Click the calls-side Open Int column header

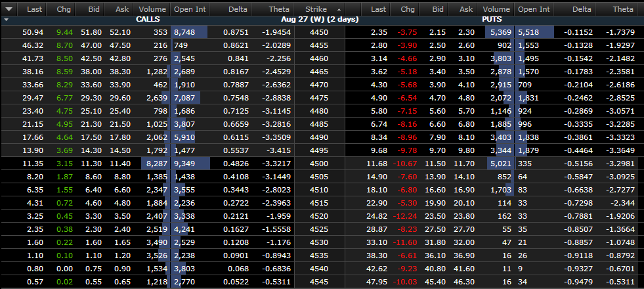(x=189, y=9)
